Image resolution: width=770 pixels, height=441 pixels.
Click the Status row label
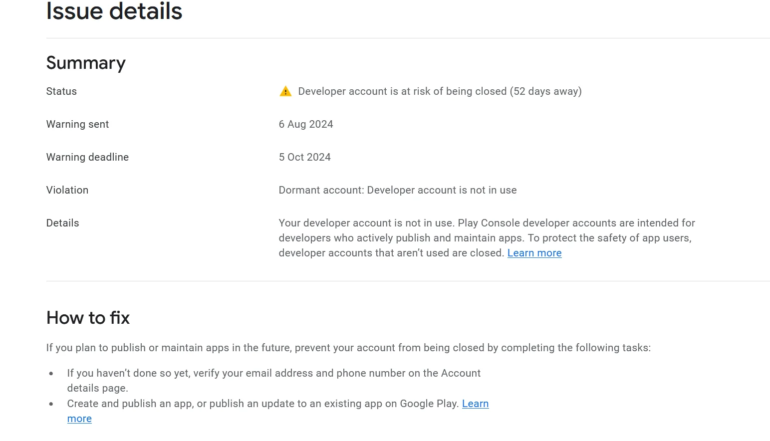[62, 92]
